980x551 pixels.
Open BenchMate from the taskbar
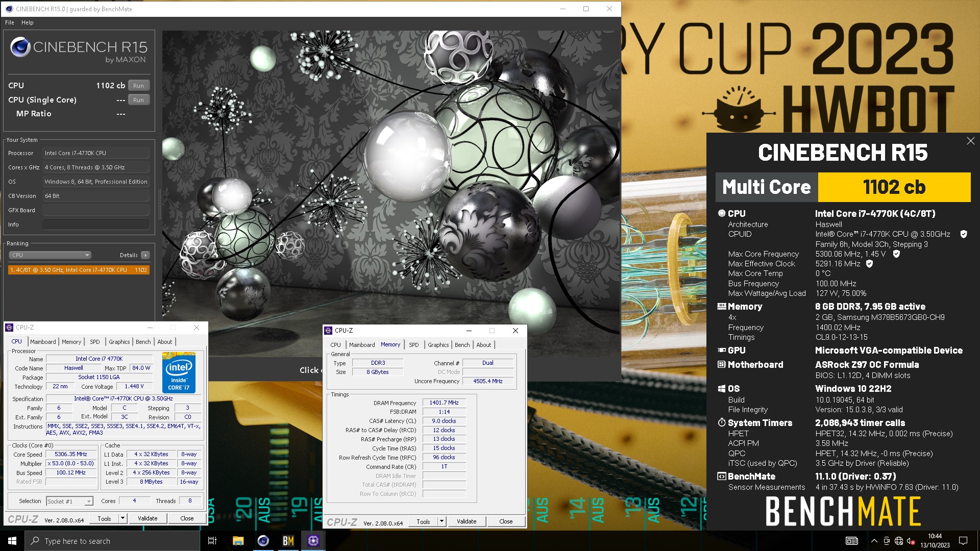click(x=288, y=541)
